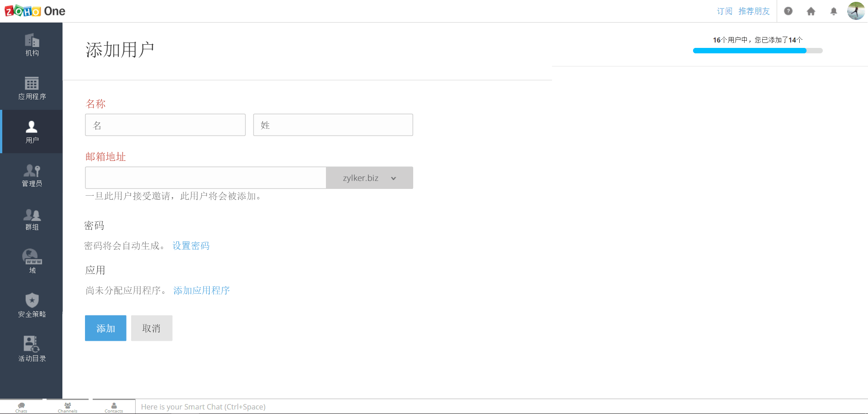Open the 活动目录 active directory section
Image resolution: width=868 pixels, height=414 pixels.
(x=32, y=349)
